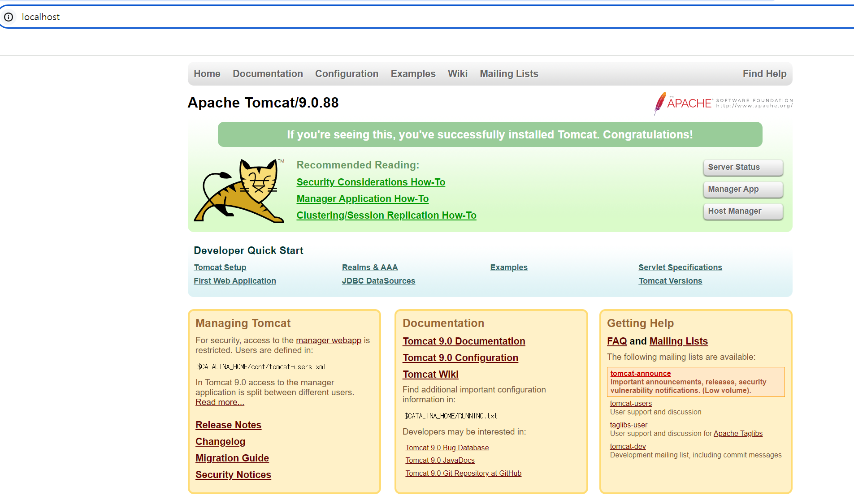
Task: Open Tomcat 9.0 Bug Database link
Action: pos(447,448)
